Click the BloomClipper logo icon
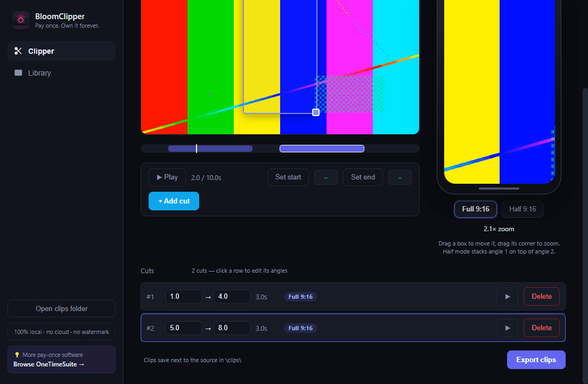 21,20
